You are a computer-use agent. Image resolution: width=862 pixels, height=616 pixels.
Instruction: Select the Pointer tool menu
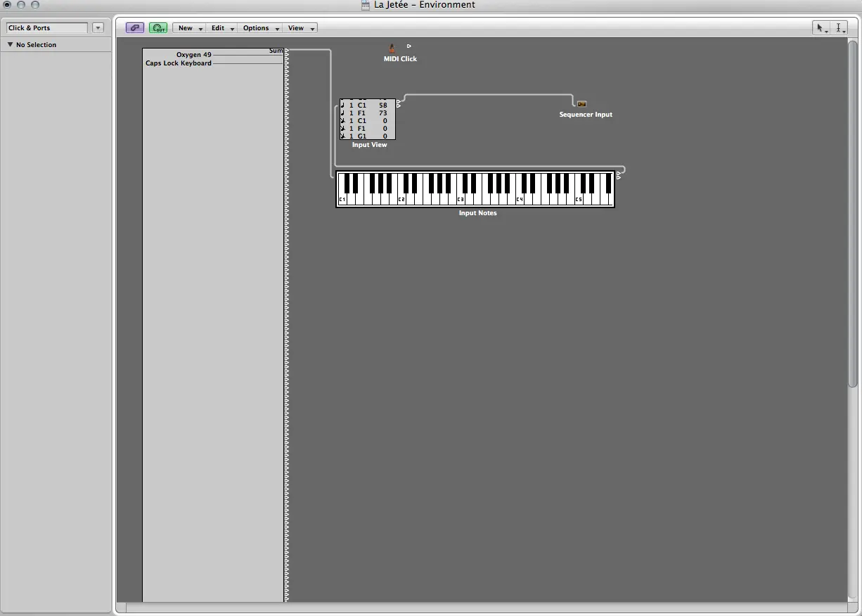[x=821, y=28]
